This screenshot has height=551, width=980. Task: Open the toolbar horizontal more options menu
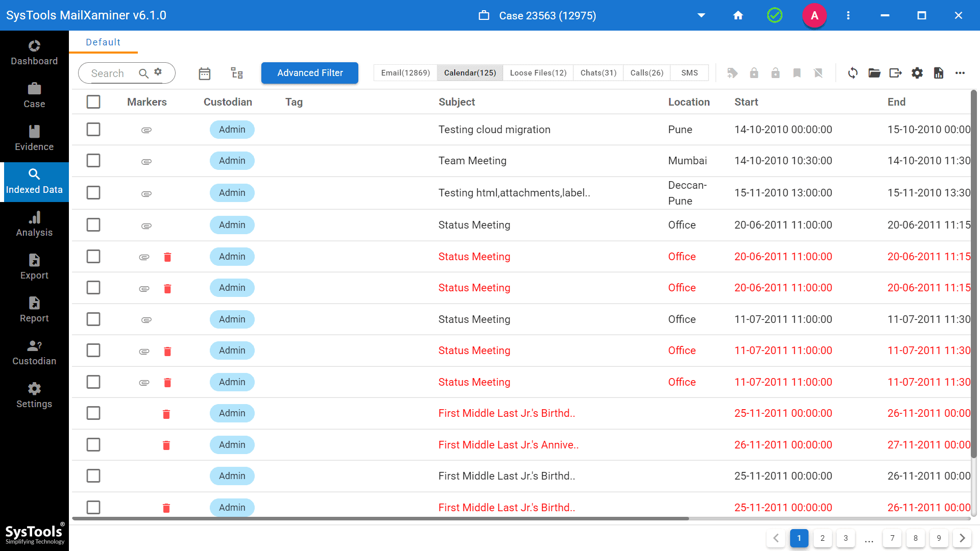(x=960, y=73)
